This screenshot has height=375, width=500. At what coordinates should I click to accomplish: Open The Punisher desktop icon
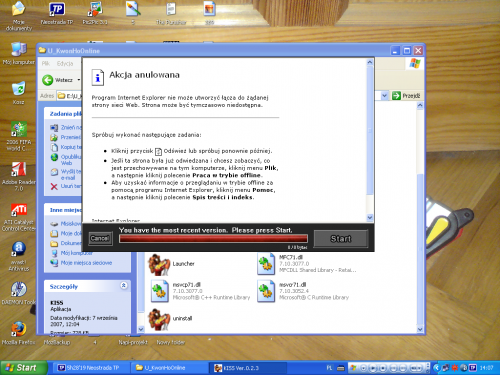coord(171,13)
